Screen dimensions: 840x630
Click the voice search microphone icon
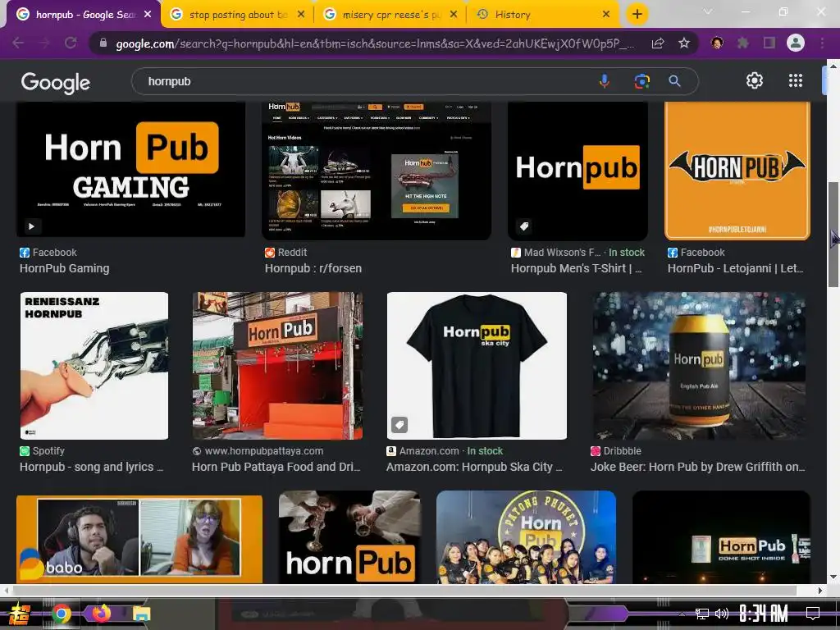605,81
